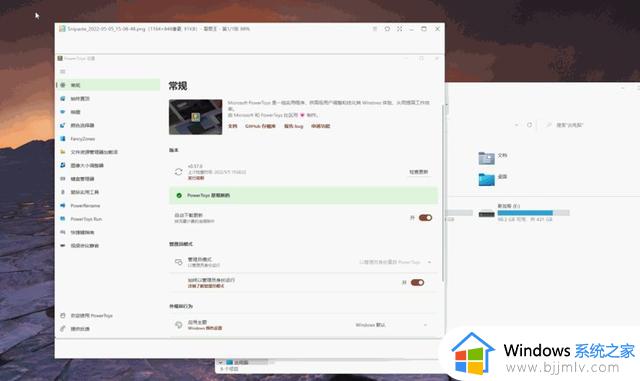Toggle the 自动下载更新 switch
The image size is (640, 381).
(425, 218)
